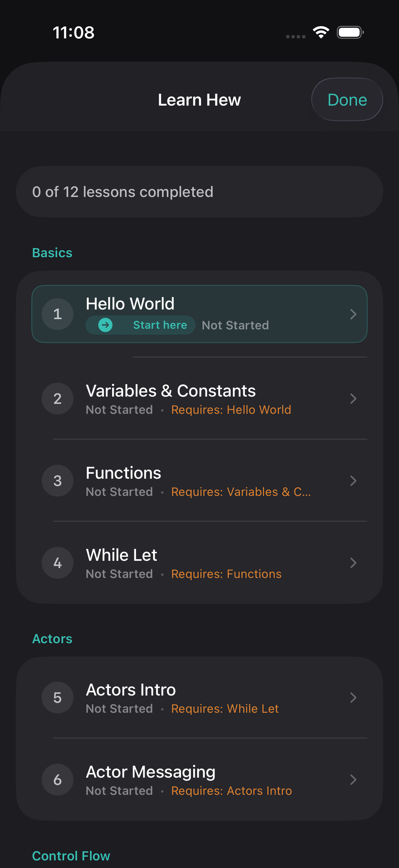Click lesson number 4 circle badge
399x868 pixels.
click(58, 563)
